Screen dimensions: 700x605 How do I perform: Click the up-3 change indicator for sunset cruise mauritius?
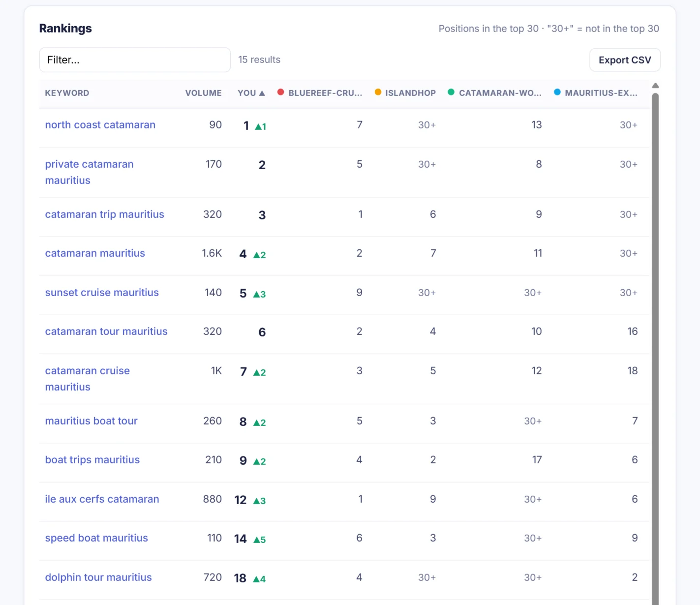260,294
